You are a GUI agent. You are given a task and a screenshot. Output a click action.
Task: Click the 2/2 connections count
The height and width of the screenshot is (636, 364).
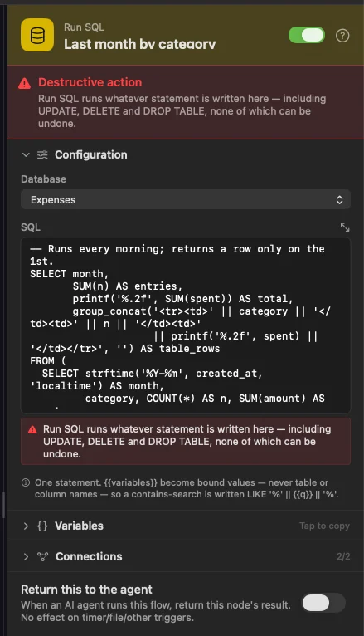pos(343,556)
